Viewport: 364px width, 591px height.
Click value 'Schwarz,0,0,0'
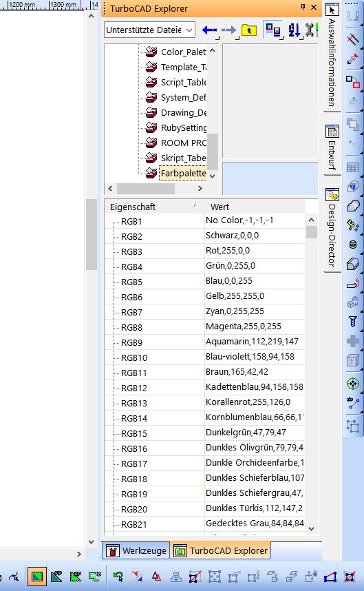coord(232,236)
